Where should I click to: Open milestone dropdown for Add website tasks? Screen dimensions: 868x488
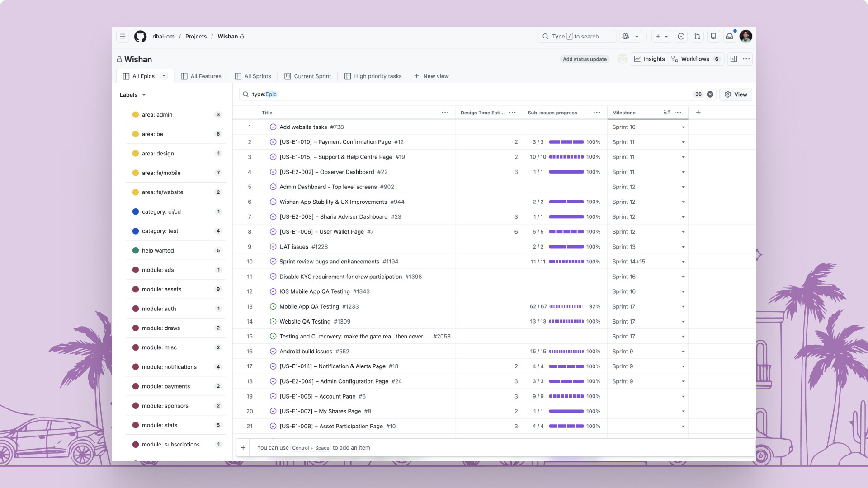coord(683,127)
